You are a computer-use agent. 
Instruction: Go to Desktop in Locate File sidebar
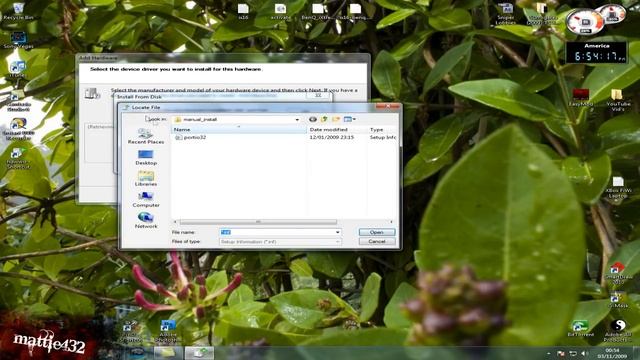[x=146, y=158]
